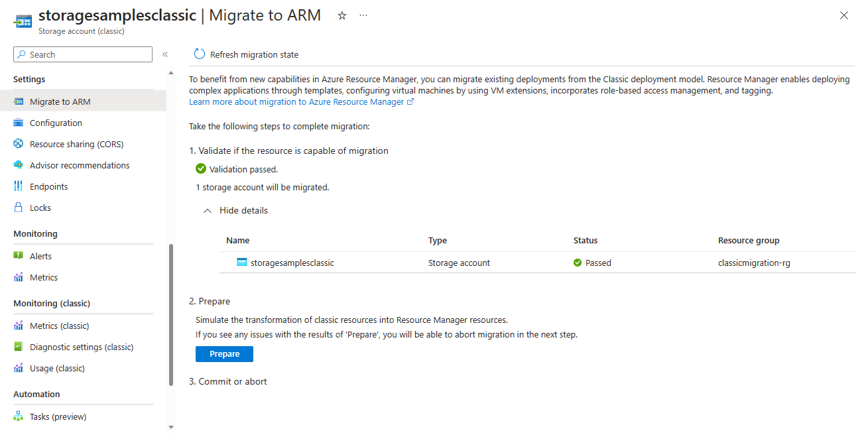Click Refresh migration state label
The width and height of the screenshot is (868, 433).
coord(254,54)
